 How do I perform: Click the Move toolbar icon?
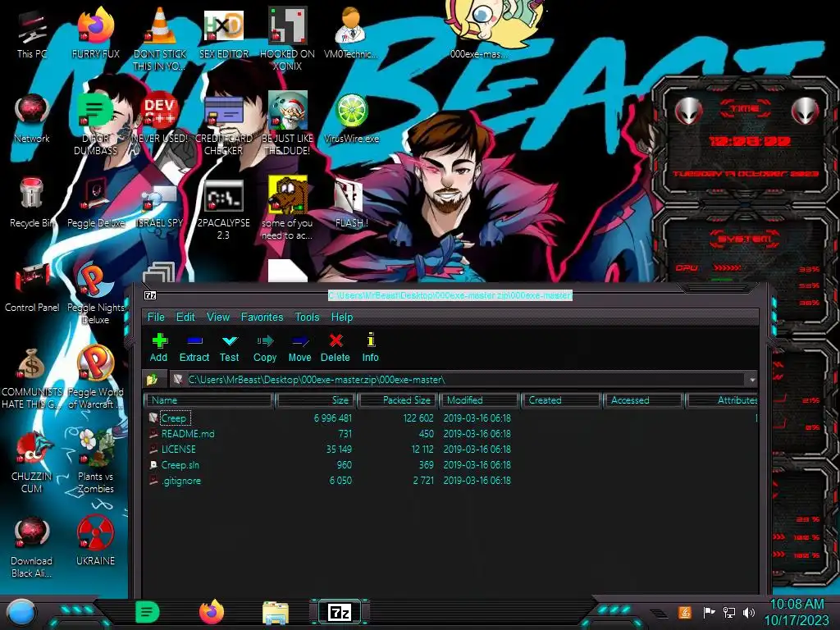pos(300,347)
